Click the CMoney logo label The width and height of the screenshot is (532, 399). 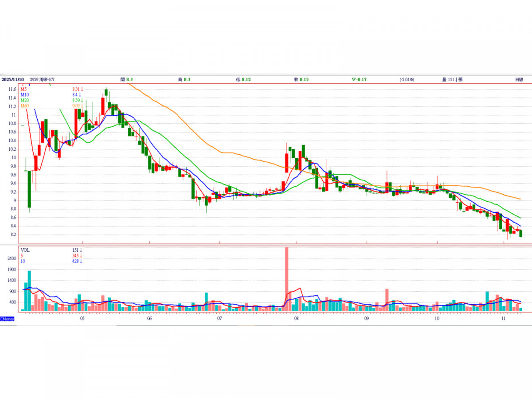click(8, 319)
